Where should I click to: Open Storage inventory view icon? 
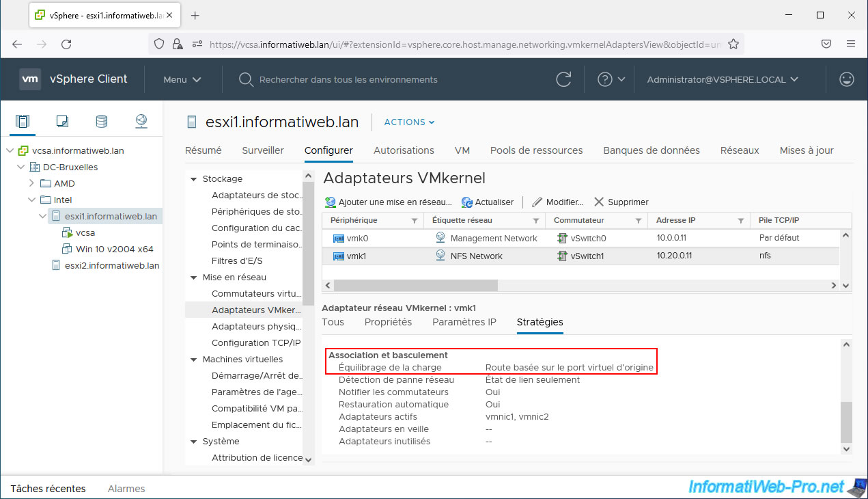[101, 122]
